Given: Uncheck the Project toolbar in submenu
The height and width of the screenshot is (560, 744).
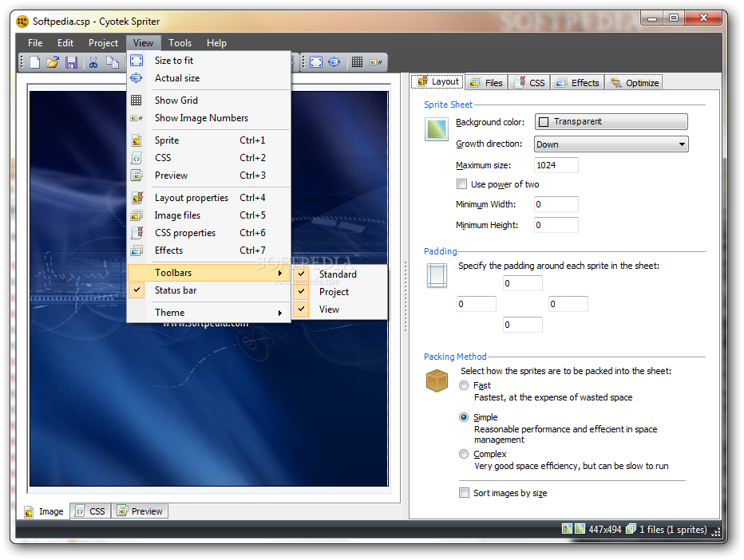Looking at the screenshot, I should tap(340, 292).
